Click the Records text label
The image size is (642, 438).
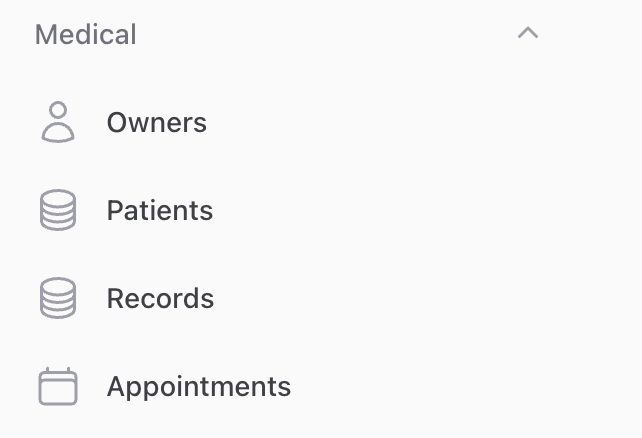click(x=160, y=299)
